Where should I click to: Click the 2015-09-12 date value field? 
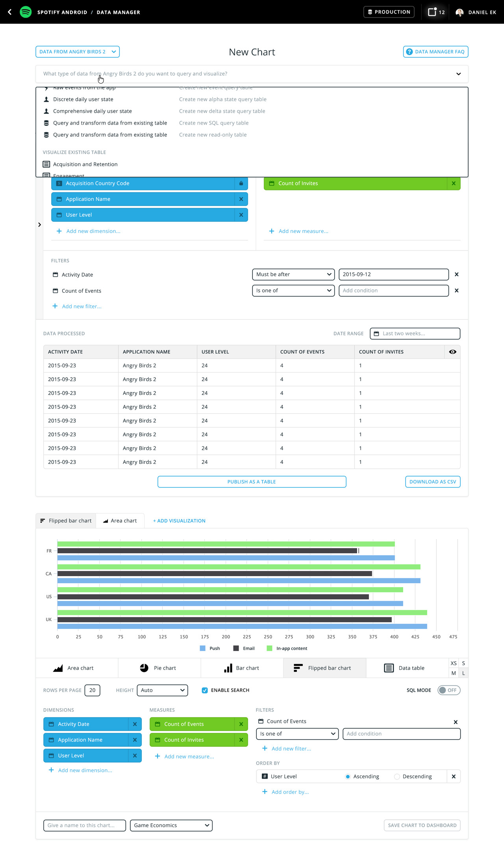(x=394, y=274)
